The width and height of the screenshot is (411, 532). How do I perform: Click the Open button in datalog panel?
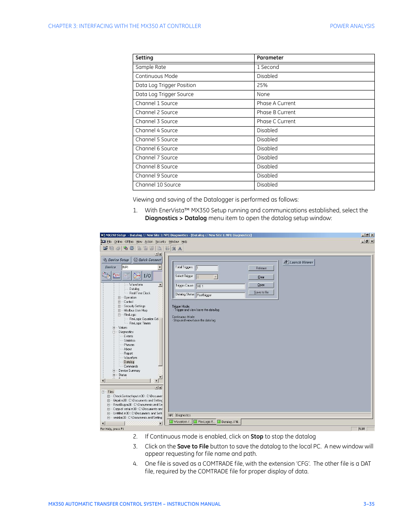click(261, 285)
